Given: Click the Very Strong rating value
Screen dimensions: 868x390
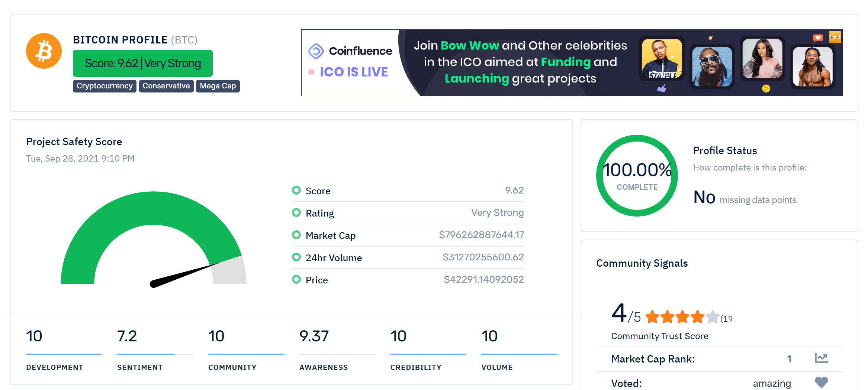Looking at the screenshot, I should click(498, 212).
